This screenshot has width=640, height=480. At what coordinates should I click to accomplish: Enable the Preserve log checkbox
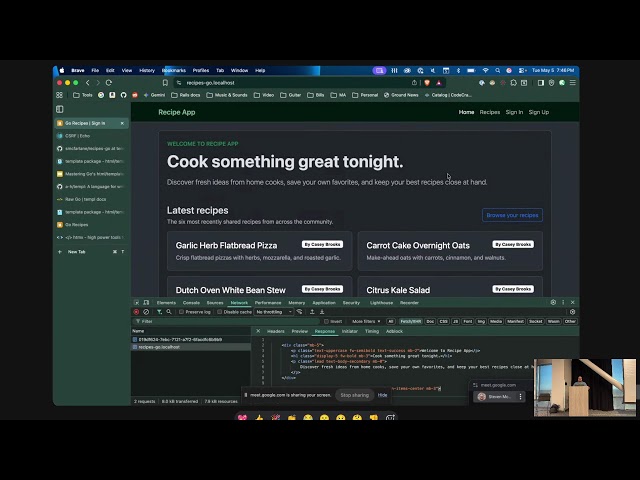(x=182, y=312)
